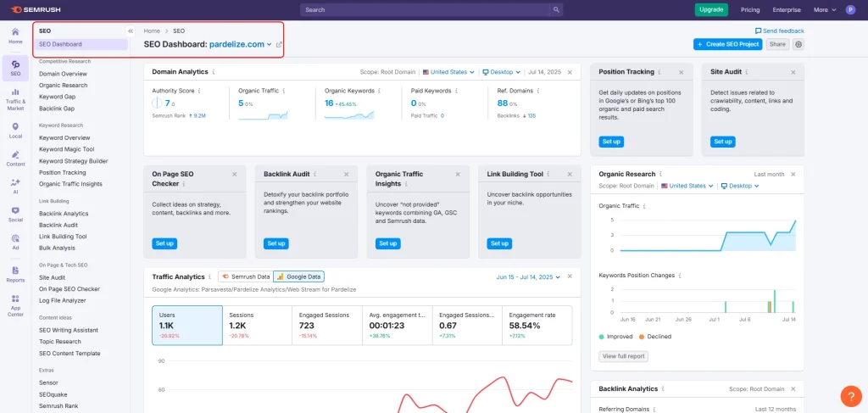Open Domain Overview in sidebar
This screenshot has height=413, width=868.
63,74
